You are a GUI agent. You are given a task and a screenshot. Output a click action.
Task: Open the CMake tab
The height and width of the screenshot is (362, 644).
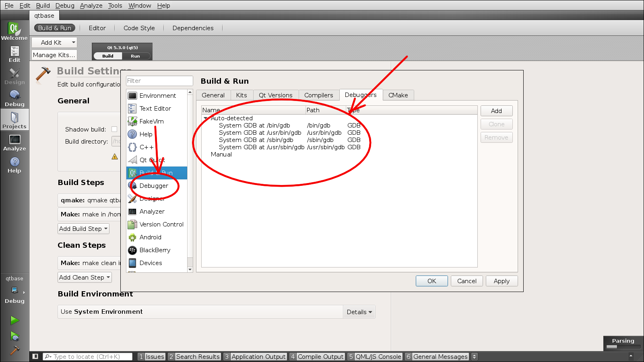point(398,95)
